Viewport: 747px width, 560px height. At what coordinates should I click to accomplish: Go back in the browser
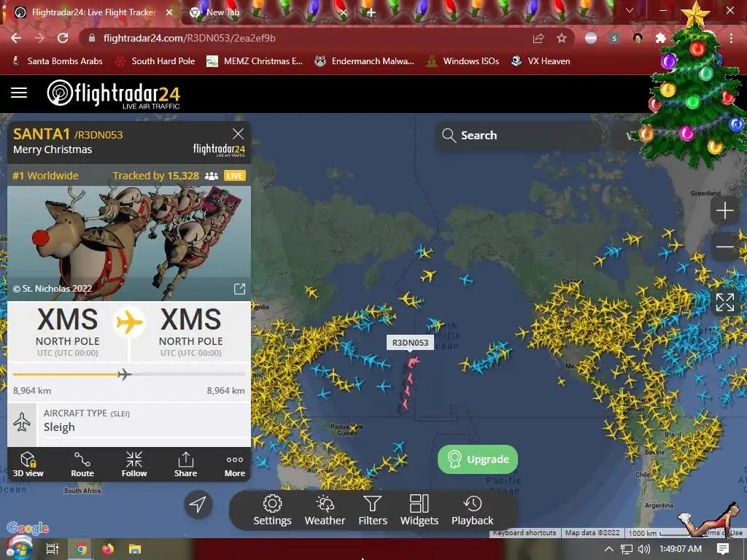click(x=16, y=38)
